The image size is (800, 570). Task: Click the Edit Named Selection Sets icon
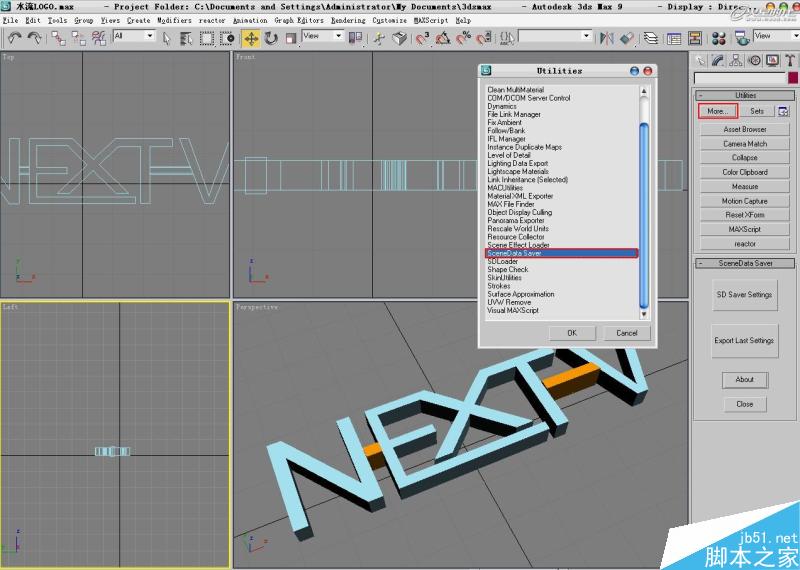(507, 38)
